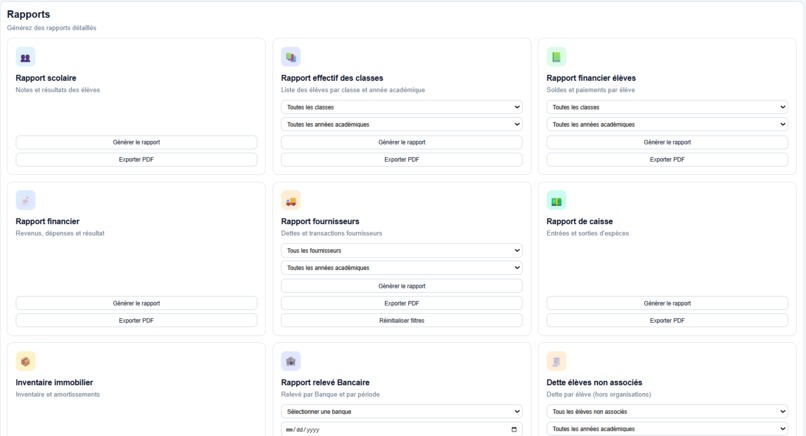806x436 pixels.
Task: Click Réinitialiser filtres in Rapport fournisseurs
Action: [401, 320]
